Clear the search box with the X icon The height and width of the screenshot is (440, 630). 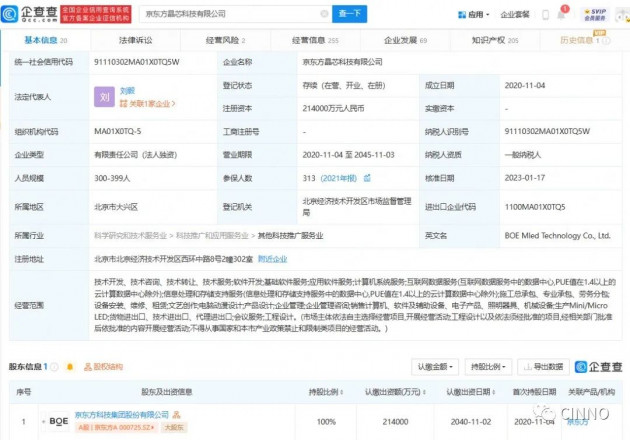pos(324,14)
